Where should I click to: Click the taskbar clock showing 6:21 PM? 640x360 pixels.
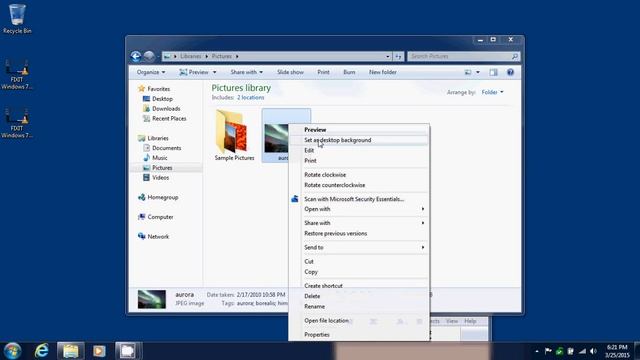pyautogui.click(x=617, y=351)
